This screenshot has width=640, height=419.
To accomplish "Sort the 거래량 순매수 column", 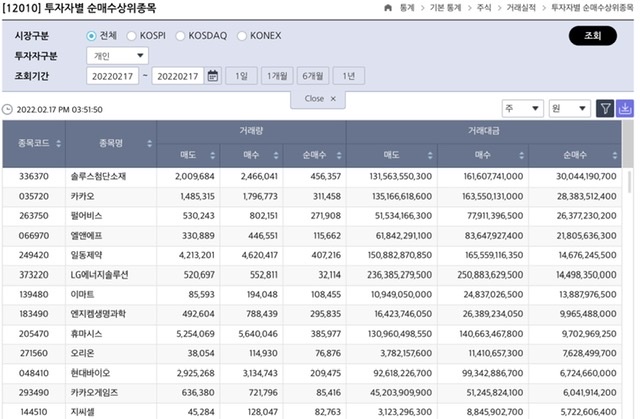I will point(337,155).
